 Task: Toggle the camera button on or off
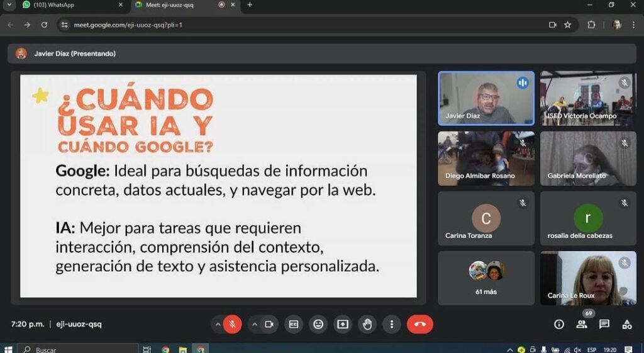click(x=269, y=324)
